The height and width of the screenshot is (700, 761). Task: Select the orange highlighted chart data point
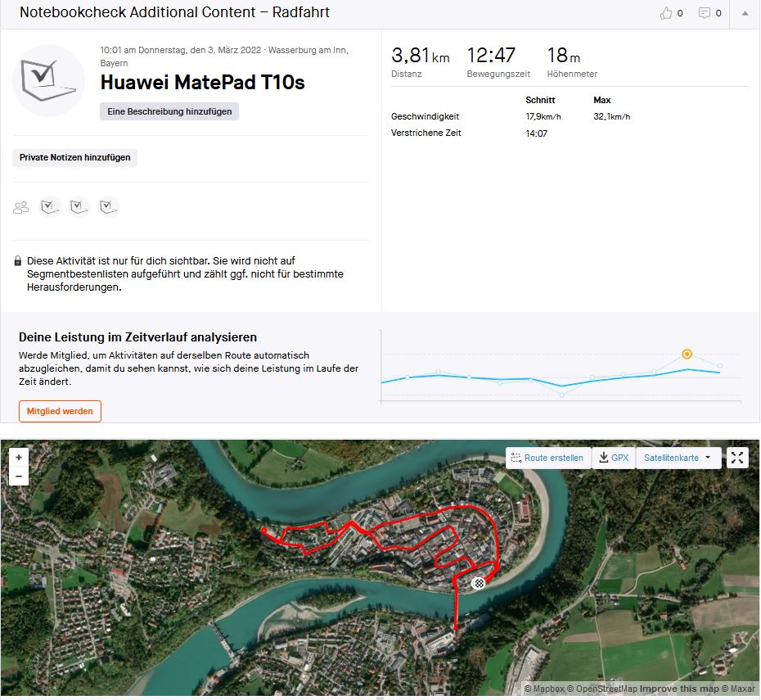687,354
